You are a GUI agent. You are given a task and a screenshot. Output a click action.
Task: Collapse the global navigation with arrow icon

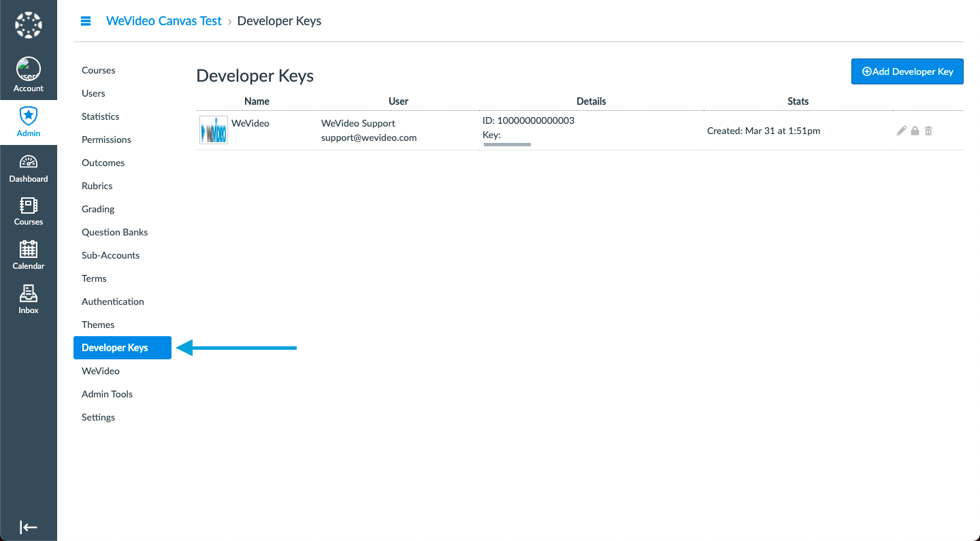point(29,527)
